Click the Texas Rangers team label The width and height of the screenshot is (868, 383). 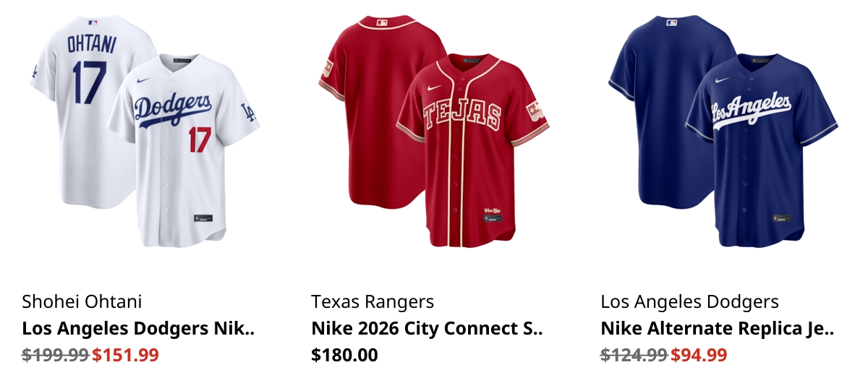[373, 301]
